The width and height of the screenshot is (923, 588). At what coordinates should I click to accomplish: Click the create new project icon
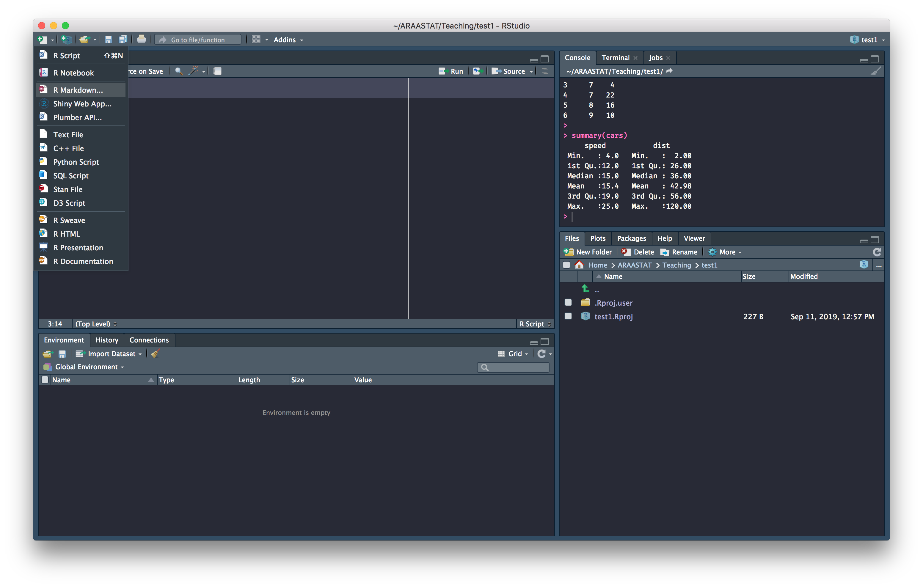[x=66, y=40]
